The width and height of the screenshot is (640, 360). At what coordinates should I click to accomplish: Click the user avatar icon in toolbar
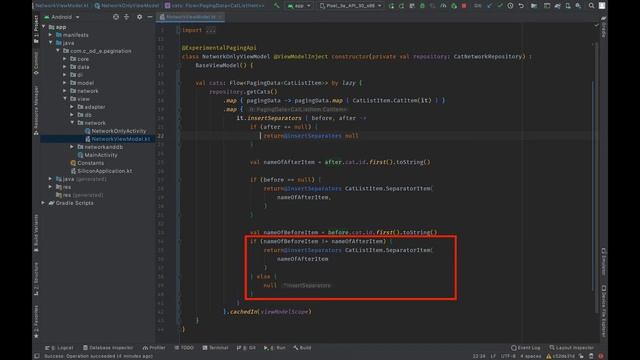[x=602, y=6]
